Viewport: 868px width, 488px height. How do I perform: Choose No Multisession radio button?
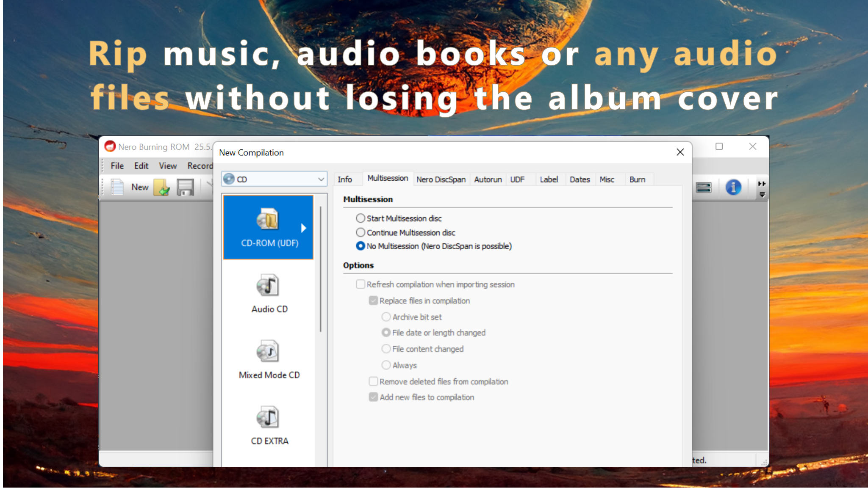[361, 246]
